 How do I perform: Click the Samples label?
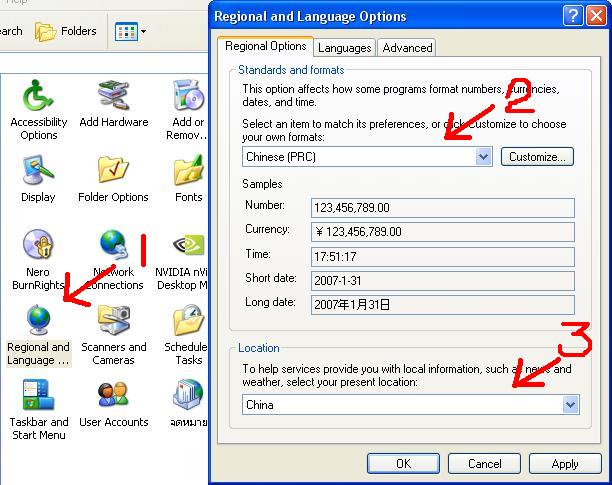point(262,184)
